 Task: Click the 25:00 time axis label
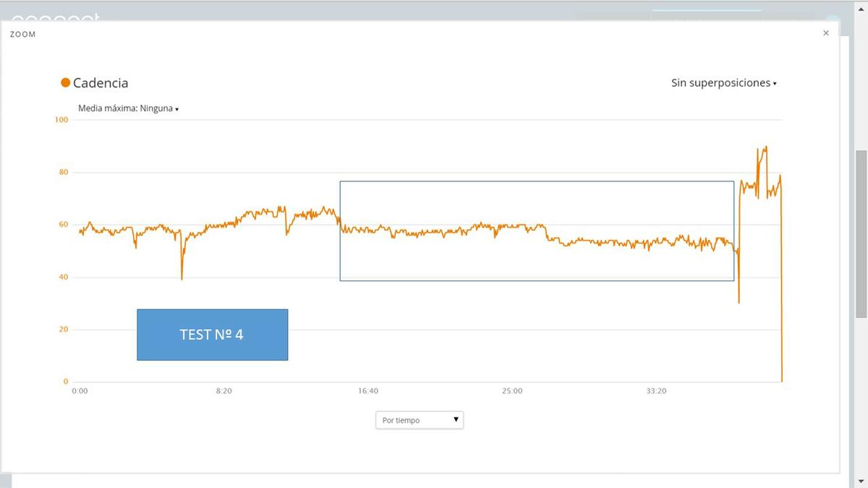point(512,391)
